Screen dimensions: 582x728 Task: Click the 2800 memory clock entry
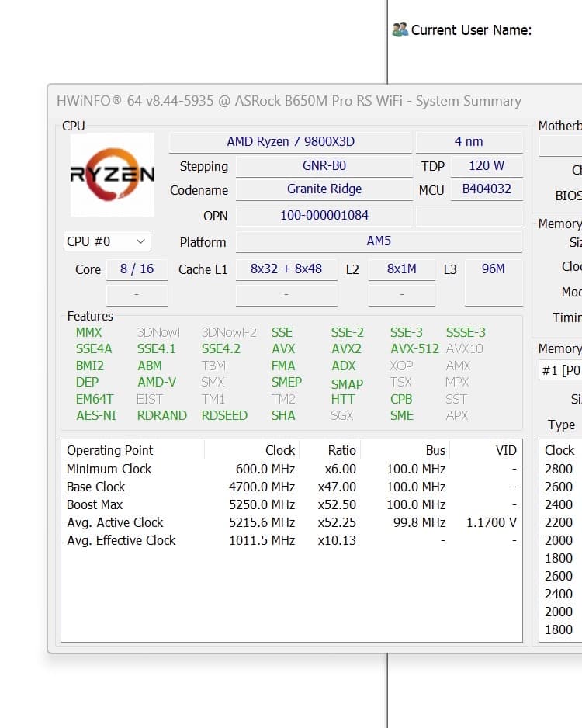point(559,469)
